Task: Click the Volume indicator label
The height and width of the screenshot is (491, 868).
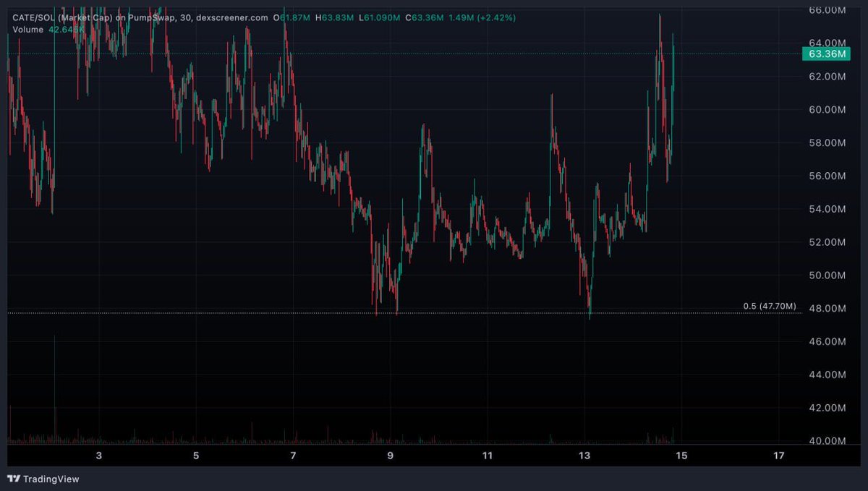Action: [28, 30]
